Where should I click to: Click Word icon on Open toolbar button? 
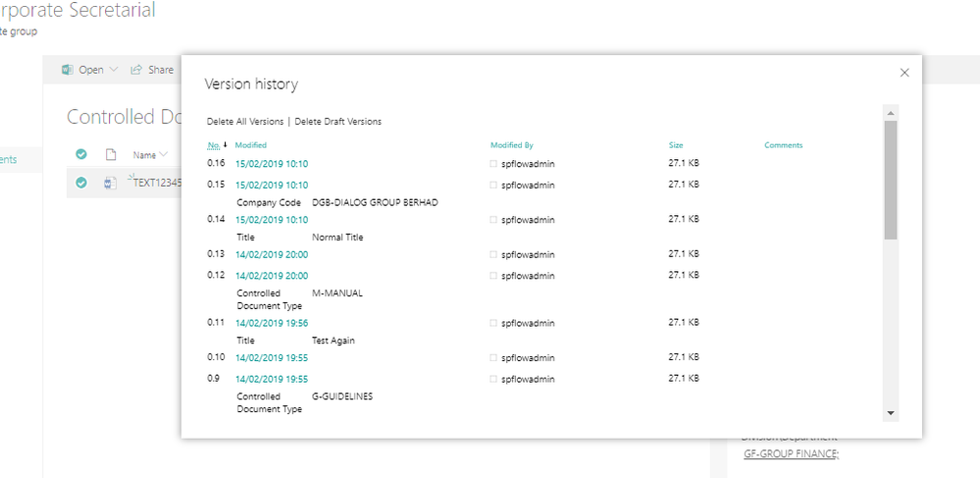pos(68,70)
